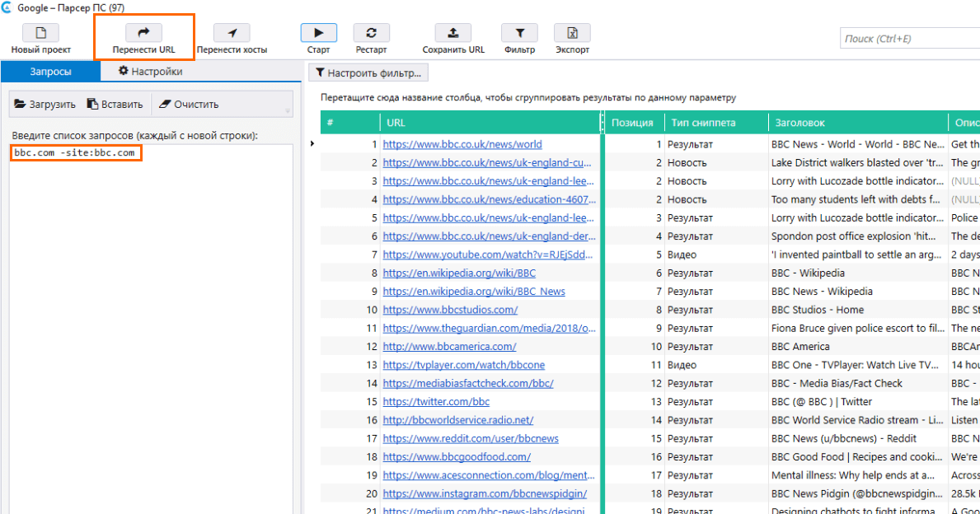The height and width of the screenshot is (514, 980).
Task: Open the youtube.com/watch link in row 7
Action: click(x=487, y=255)
